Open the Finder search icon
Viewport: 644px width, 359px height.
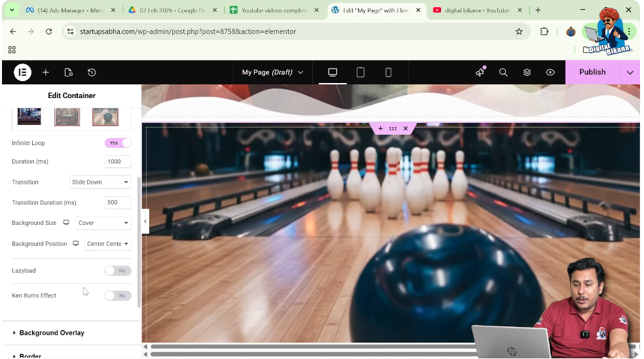pos(503,73)
